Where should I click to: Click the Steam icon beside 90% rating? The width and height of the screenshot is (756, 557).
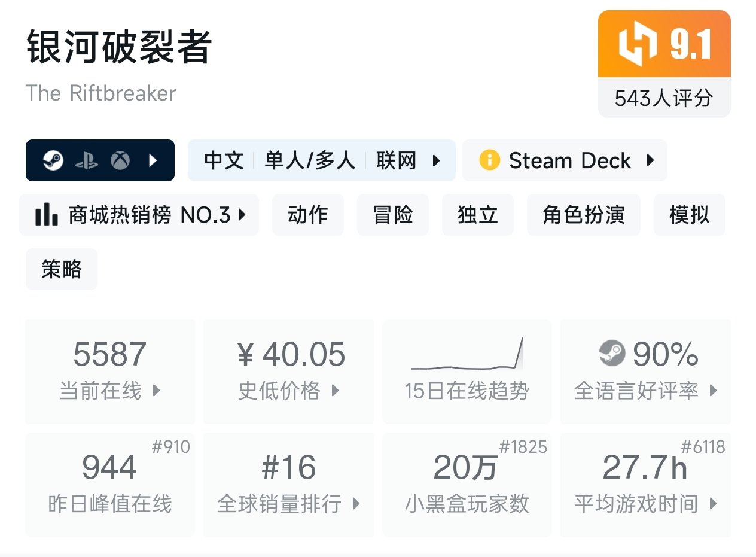612,354
